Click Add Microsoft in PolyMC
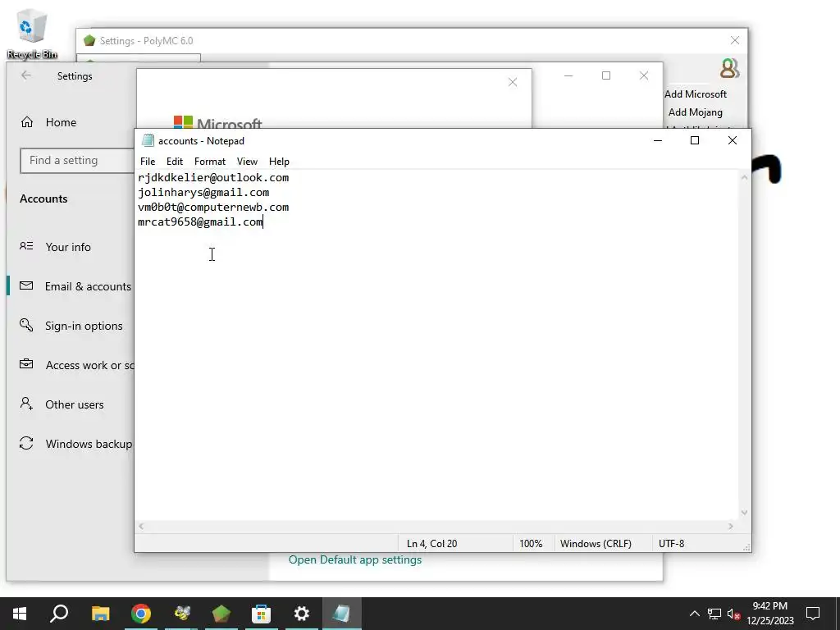 (696, 94)
